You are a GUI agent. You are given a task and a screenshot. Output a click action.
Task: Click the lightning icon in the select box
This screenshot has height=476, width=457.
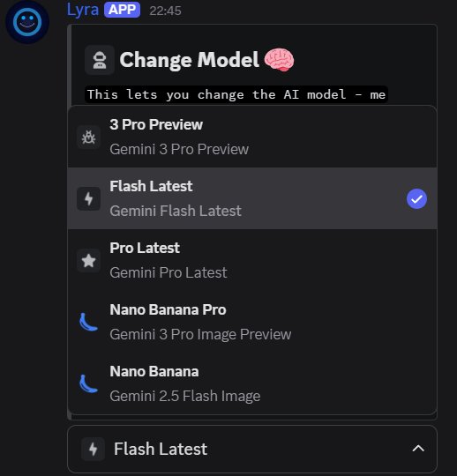[93, 449]
